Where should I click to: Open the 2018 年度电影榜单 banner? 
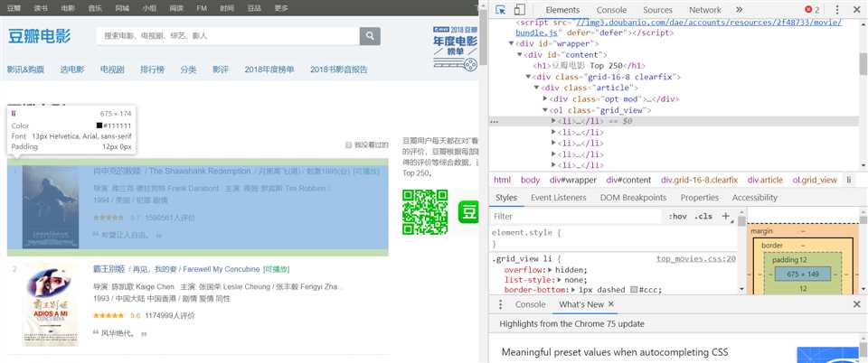pyautogui.click(x=455, y=48)
